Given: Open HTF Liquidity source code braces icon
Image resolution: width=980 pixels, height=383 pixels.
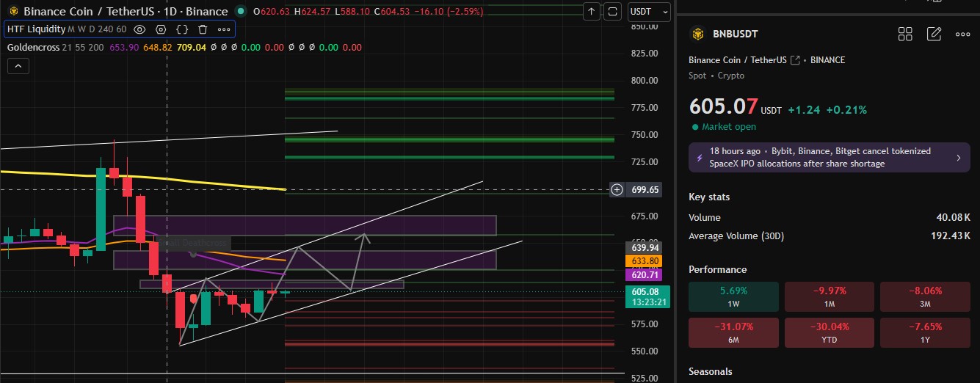Looking at the screenshot, I should pos(182,29).
